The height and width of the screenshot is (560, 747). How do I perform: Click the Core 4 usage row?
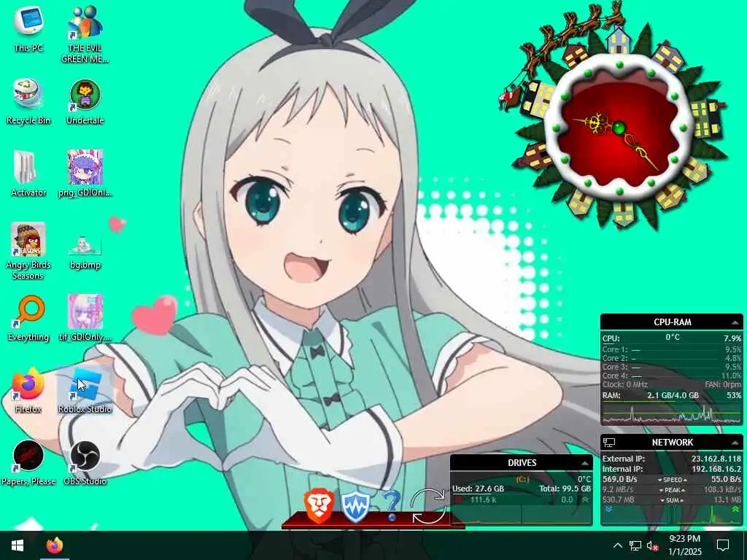click(672, 376)
